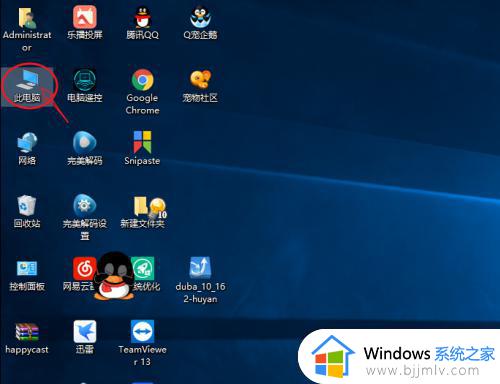Open the duba_10_162-huyan installer icon
This screenshot has height=384, width=500.
coord(200,267)
